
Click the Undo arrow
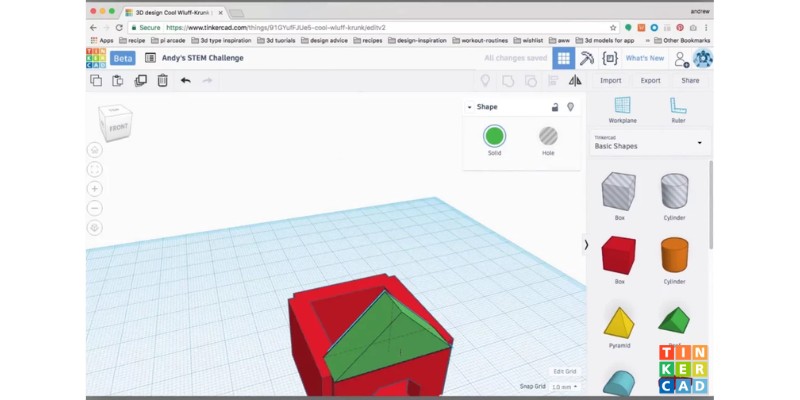pos(185,80)
